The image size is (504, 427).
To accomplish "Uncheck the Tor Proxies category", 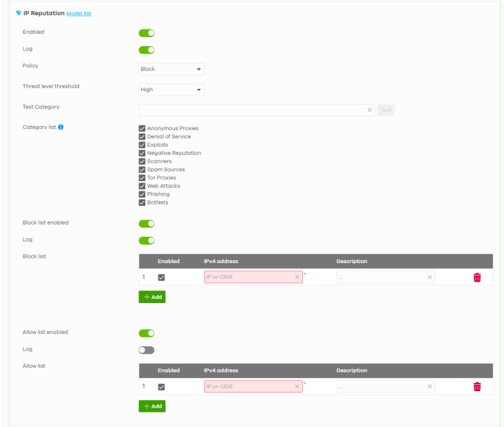I will (143, 178).
